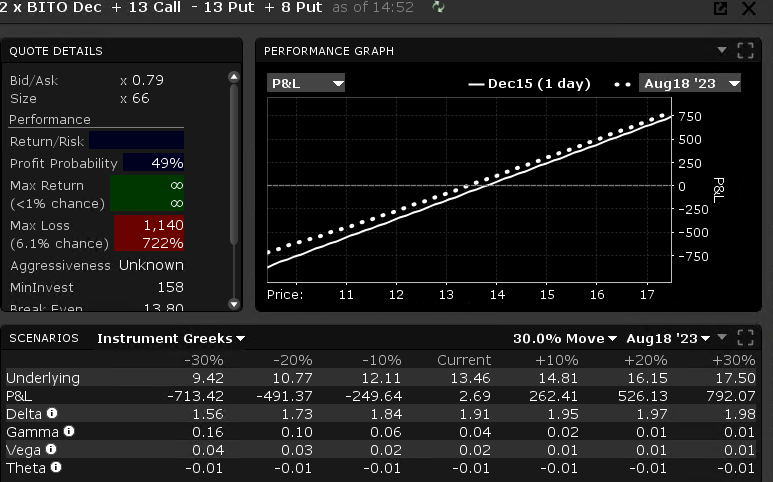The height and width of the screenshot is (482, 773).
Task: Change the 30.0% Move setting
Action: [565, 338]
